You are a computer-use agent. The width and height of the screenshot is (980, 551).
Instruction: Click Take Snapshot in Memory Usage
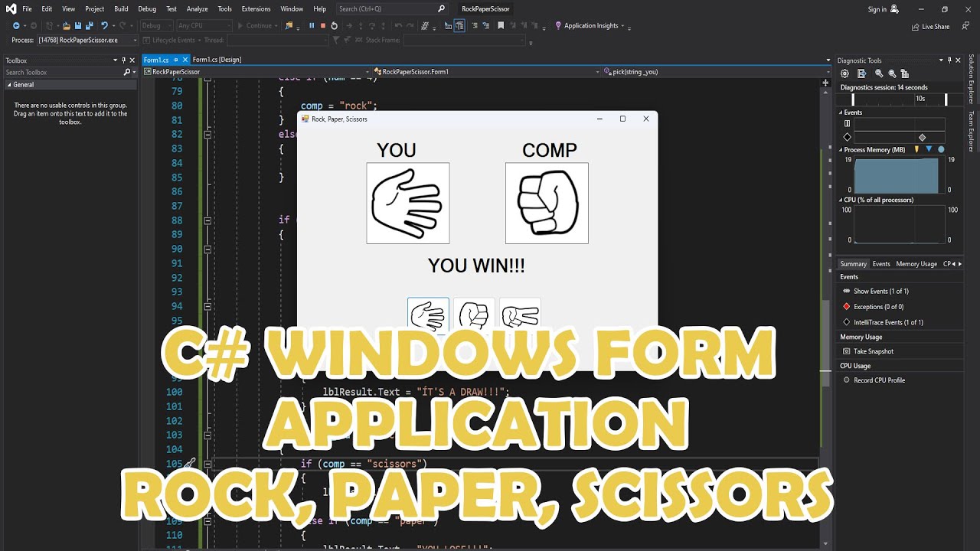tap(874, 351)
